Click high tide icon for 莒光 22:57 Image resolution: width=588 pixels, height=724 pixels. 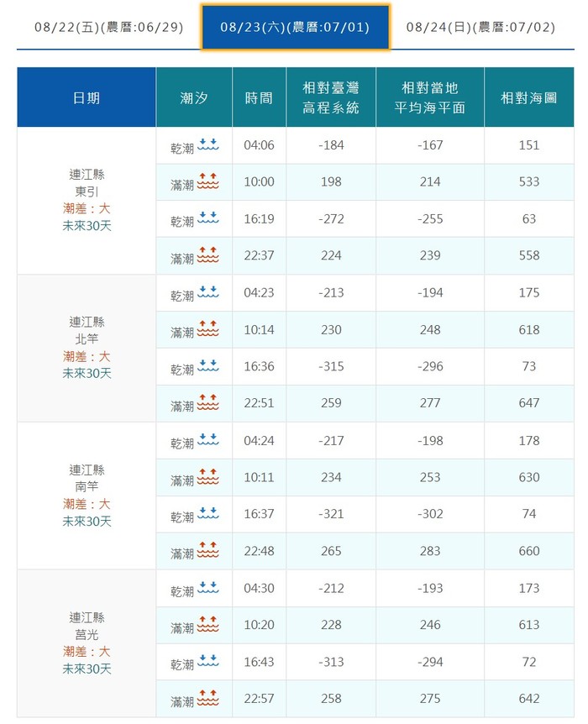pos(207,699)
